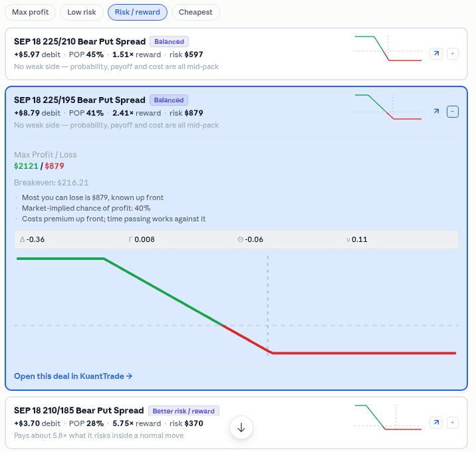Click Costs premium up front bullet
This screenshot has width=476, height=452.
click(114, 219)
